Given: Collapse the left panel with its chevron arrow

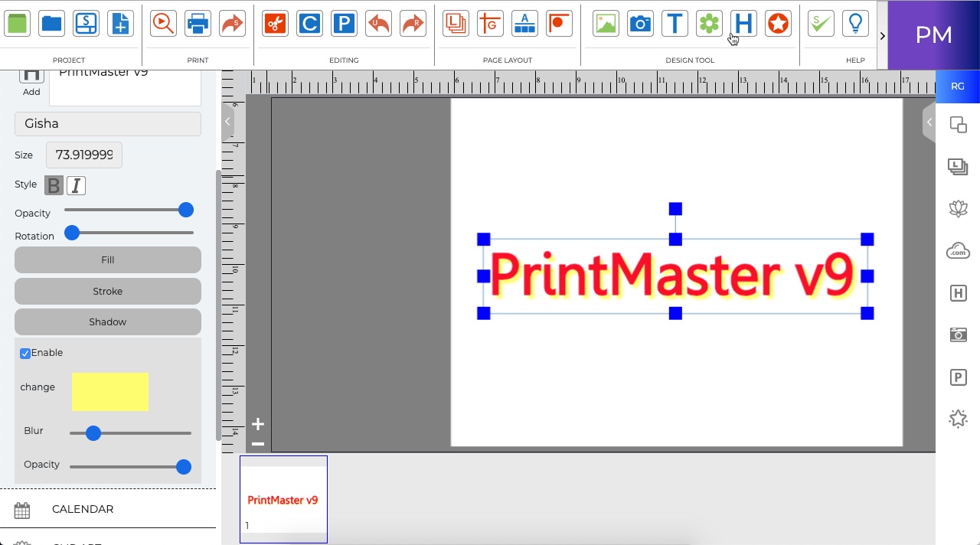Looking at the screenshot, I should click(227, 121).
